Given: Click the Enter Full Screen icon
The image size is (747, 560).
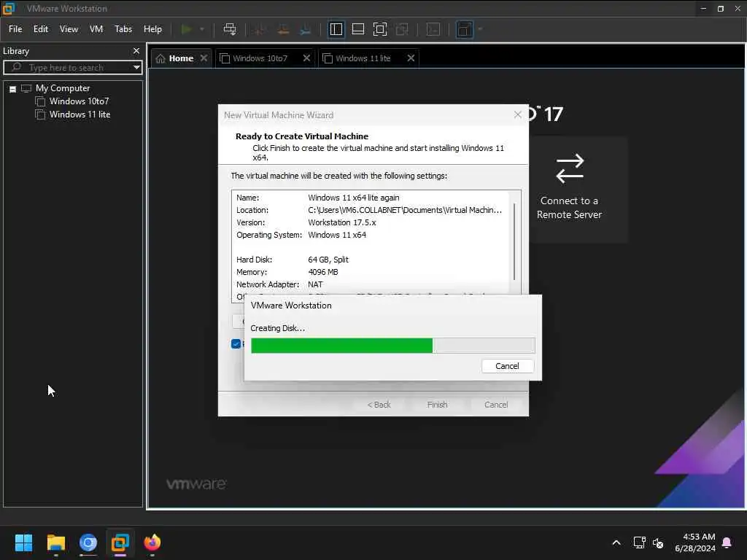Looking at the screenshot, I should (x=379, y=29).
